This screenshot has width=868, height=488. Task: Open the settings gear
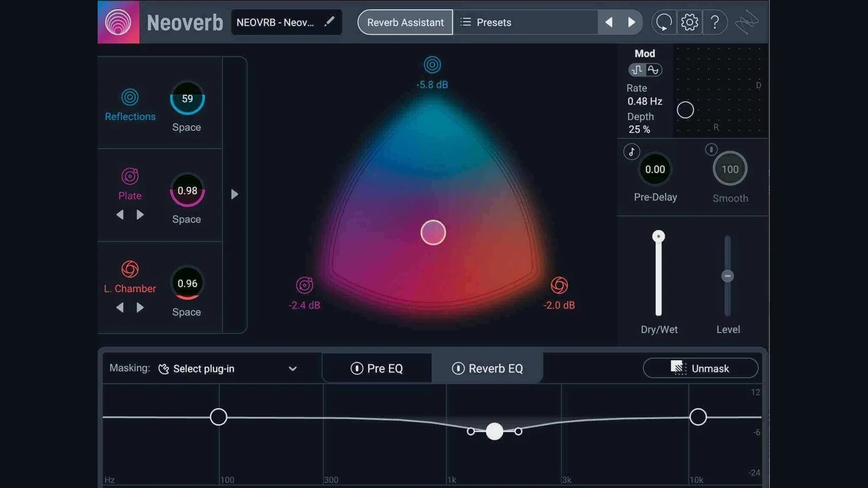(690, 22)
